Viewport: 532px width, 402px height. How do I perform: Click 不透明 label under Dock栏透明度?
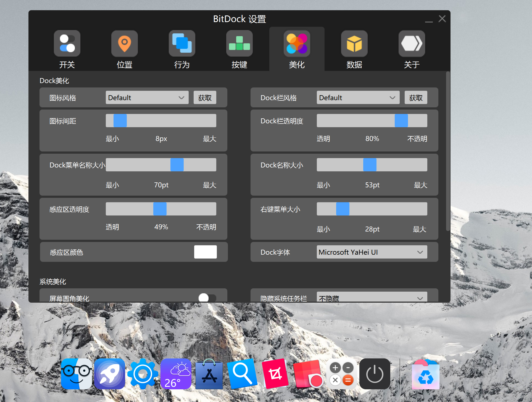(x=417, y=139)
